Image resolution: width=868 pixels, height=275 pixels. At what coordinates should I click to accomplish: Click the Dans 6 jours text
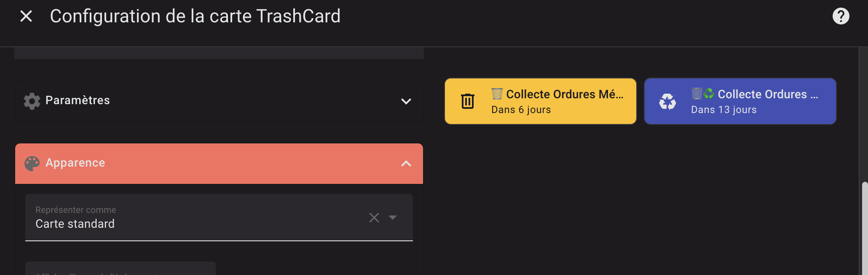(521, 110)
